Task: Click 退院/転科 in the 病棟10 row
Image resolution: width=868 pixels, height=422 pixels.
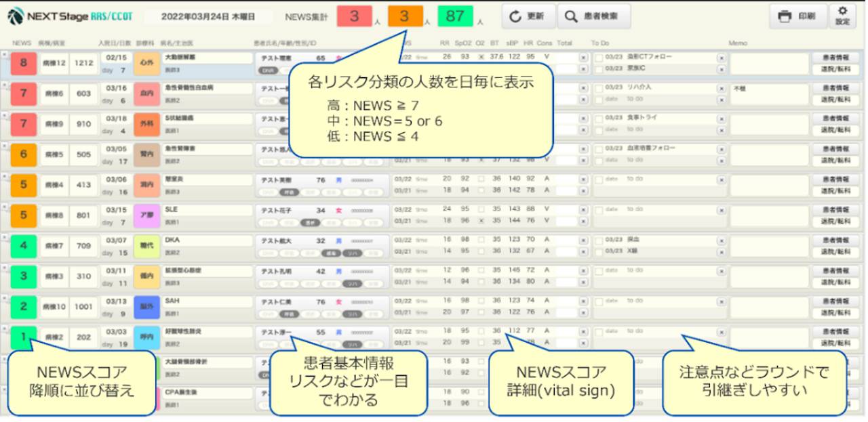Action: click(x=835, y=312)
